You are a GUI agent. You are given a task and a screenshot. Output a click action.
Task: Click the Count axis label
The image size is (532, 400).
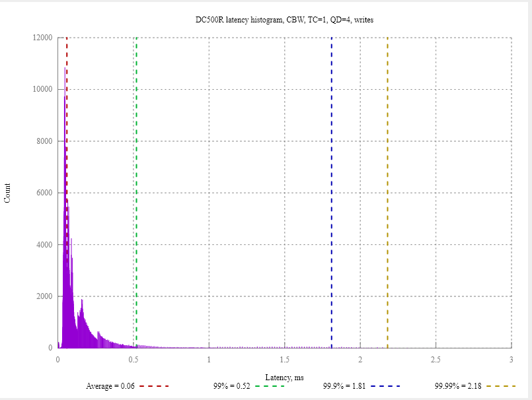[8, 192]
